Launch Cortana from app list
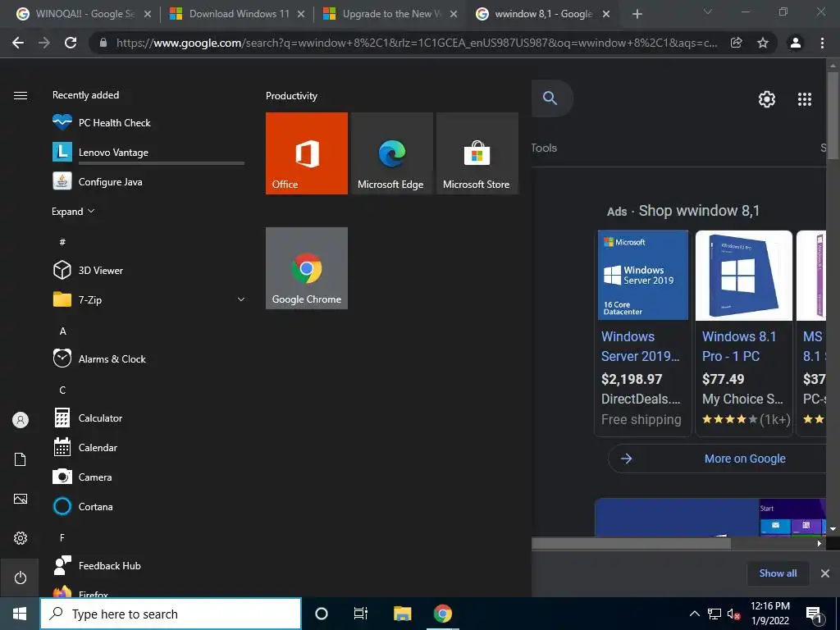The height and width of the screenshot is (630, 840). pos(148,506)
